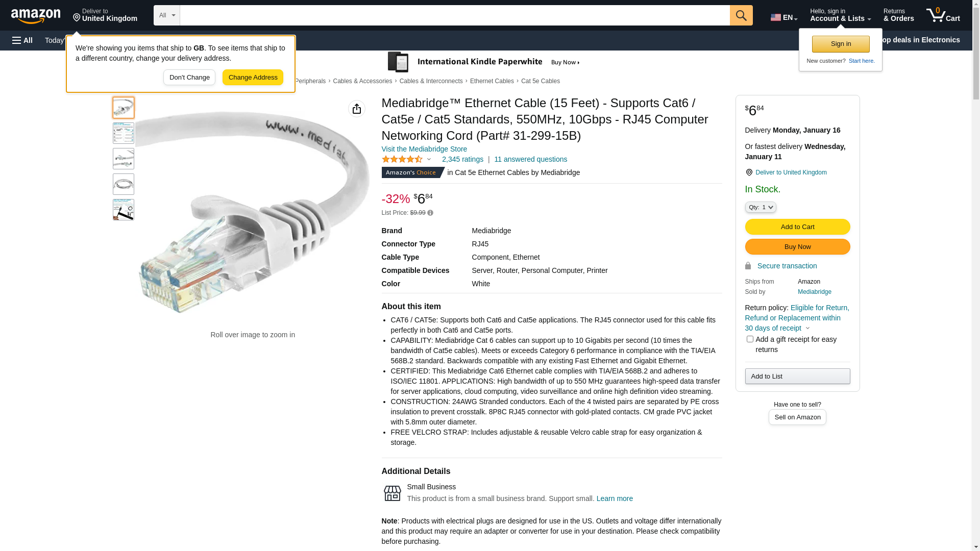Click the Add to Cart button
980x551 pixels.
point(797,227)
